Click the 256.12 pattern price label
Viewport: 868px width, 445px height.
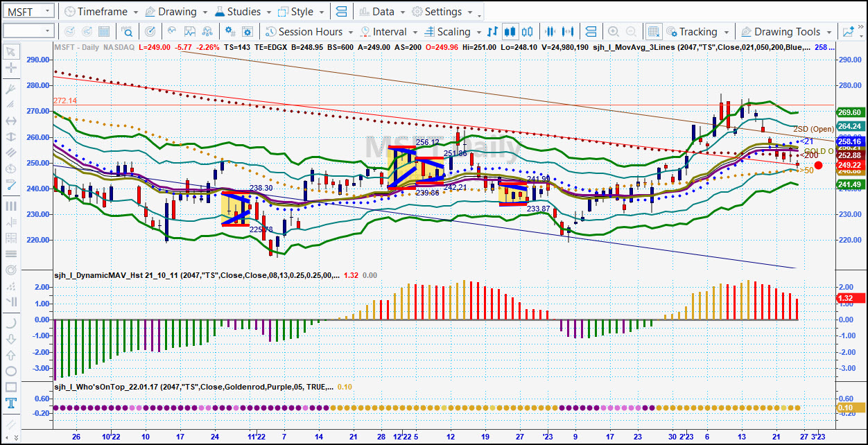427,142
